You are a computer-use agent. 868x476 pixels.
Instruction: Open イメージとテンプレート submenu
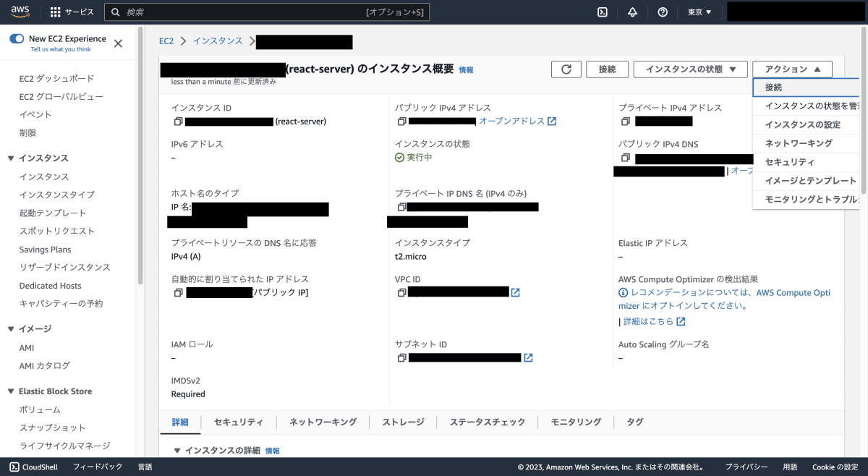806,181
